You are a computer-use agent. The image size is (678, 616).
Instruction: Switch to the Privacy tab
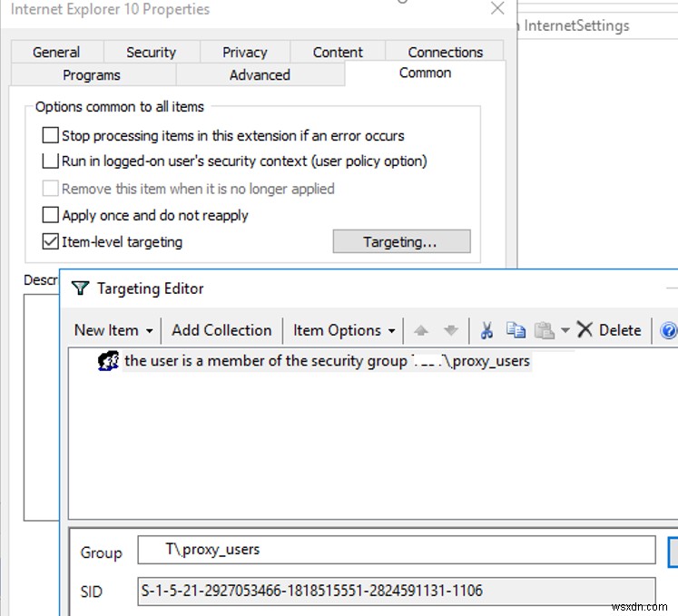pyautogui.click(x=245, y=53)
